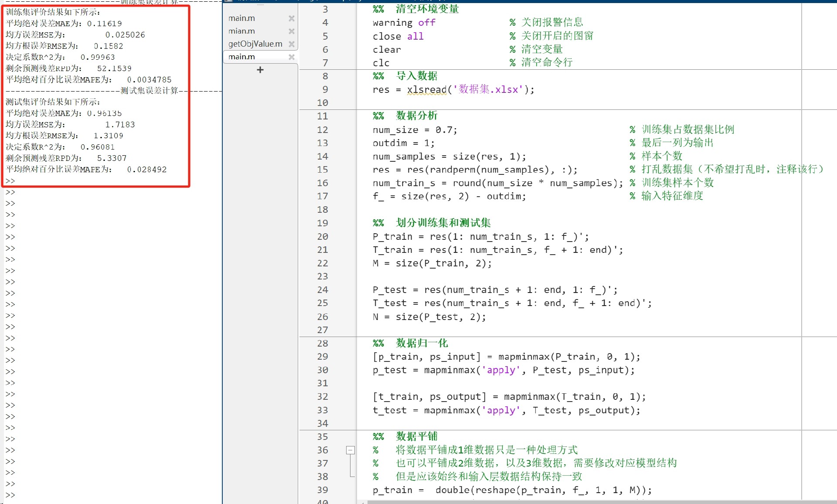Close the getObjValue.m editor tab
Screen dimensions: 837x504
point(292,44)
